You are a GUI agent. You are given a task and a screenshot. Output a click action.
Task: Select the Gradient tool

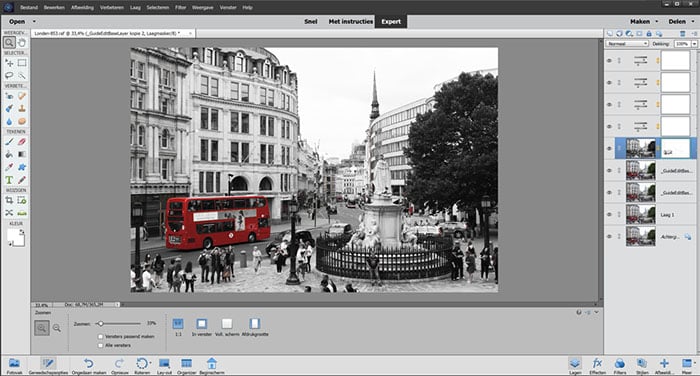click(x=22, y=155)
